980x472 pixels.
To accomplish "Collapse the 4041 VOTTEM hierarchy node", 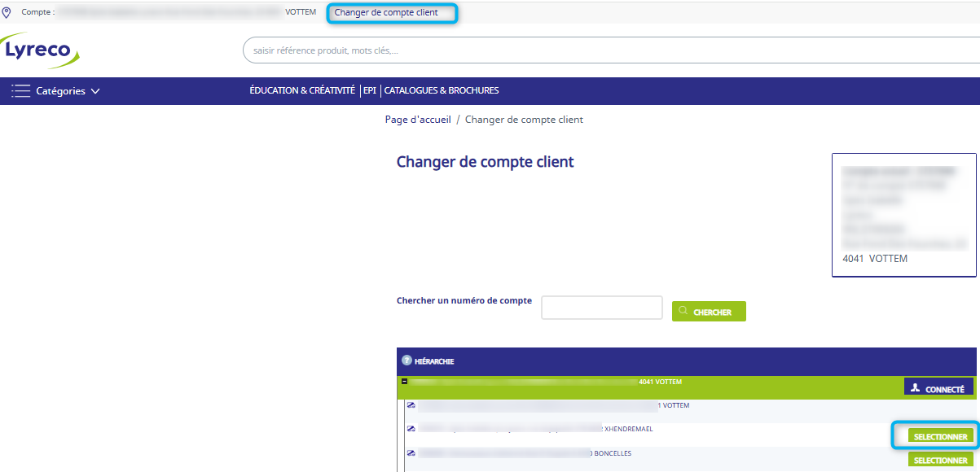I will (x=405, y=381).
